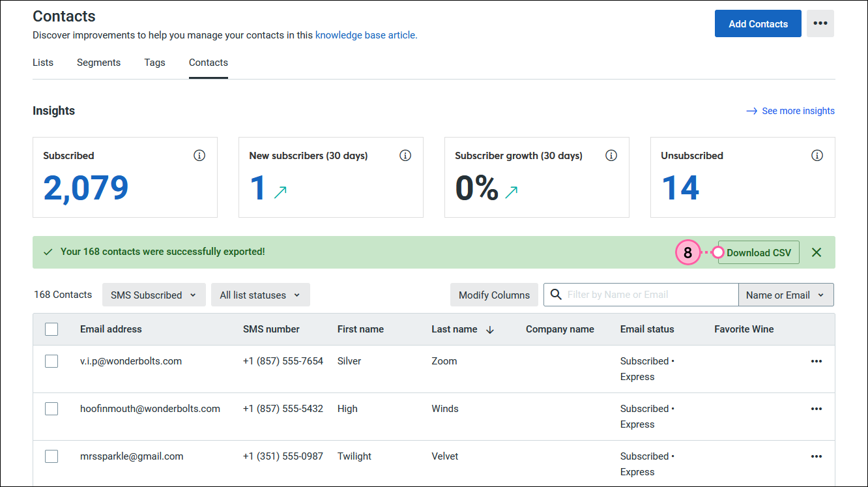Toggle the select all contacts checkbox
868x487 pixels.
[51, 329]
